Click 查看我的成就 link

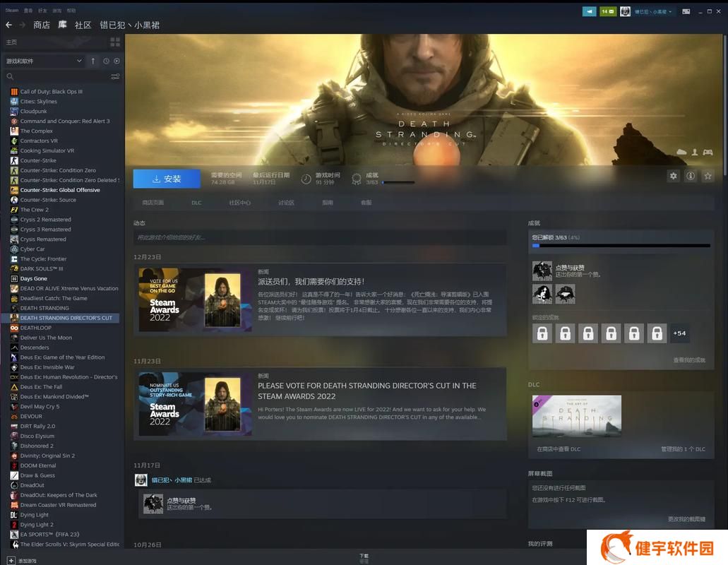pyautogui.click(x=689, y=360)
